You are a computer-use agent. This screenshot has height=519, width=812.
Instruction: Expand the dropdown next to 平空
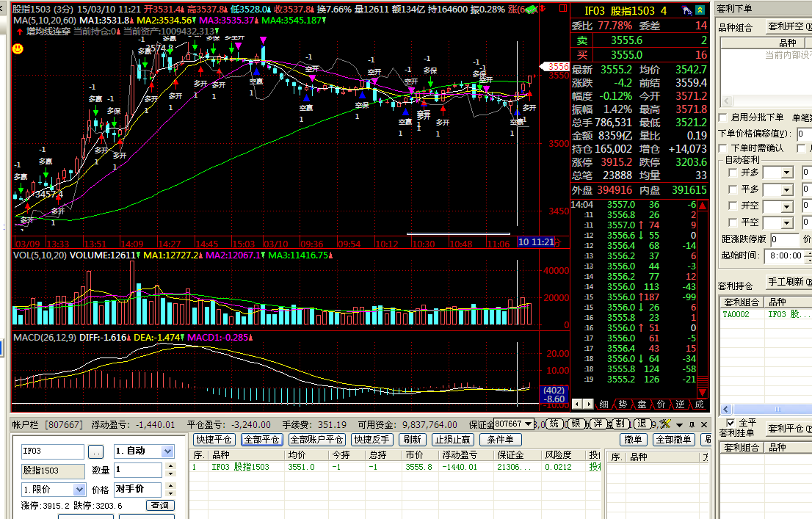[x=787, y=223]
